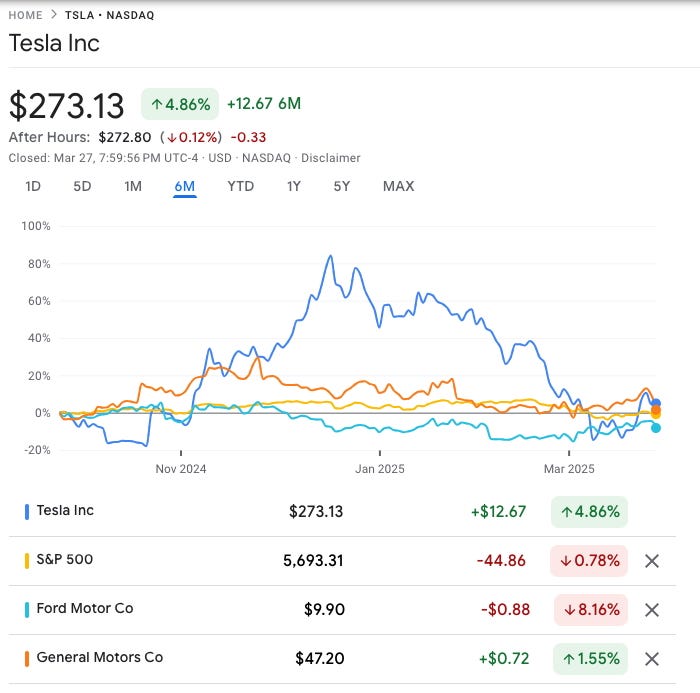Switch chart to YTD range
Image resolution: width=700 pixels, height=693 pixels.
[x=241, y=186]
